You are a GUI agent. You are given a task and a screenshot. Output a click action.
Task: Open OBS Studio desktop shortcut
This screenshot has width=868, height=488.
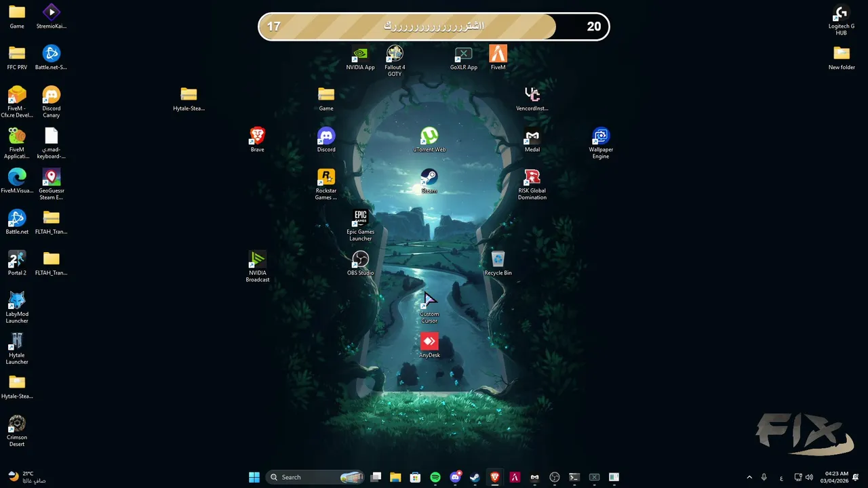360,263
